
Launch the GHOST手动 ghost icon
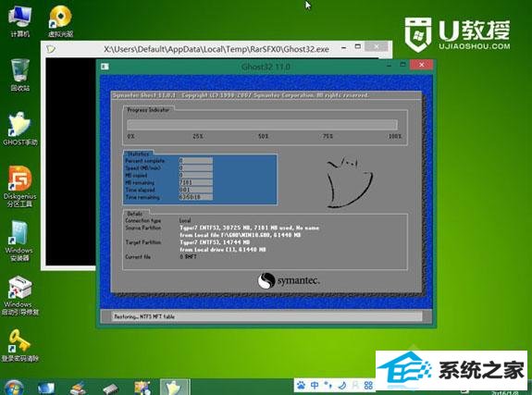[x=20, y=129]
